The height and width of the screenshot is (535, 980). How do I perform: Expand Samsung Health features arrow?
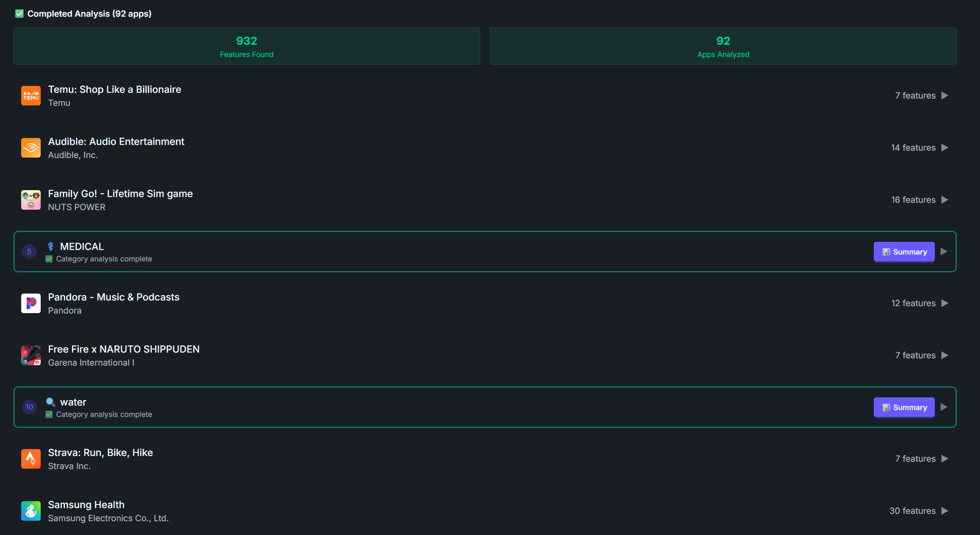(945, 511)
